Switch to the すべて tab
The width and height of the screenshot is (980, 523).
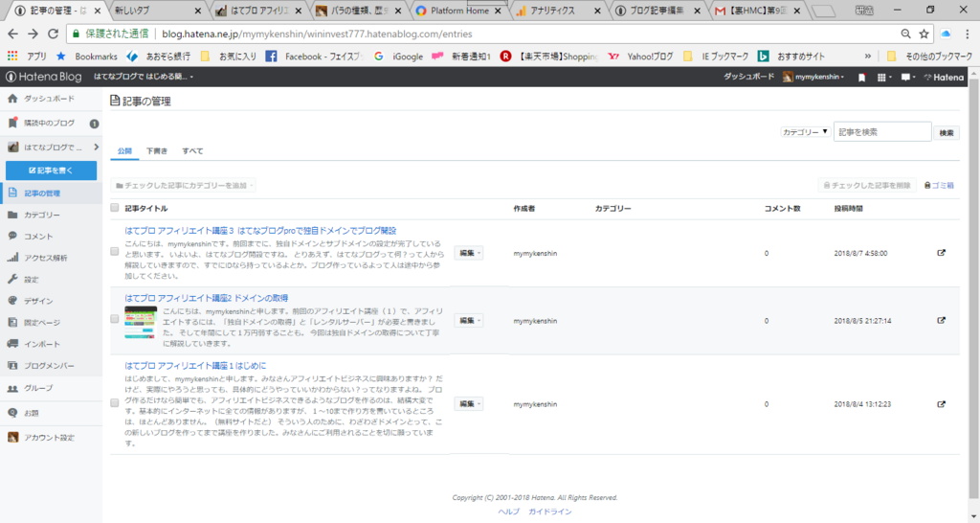(x=192, y=150)
